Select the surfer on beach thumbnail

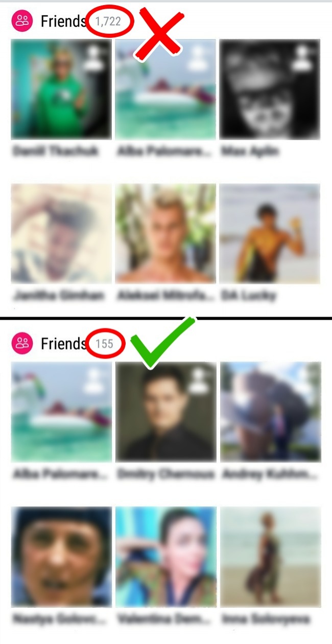tap(270, 234)
